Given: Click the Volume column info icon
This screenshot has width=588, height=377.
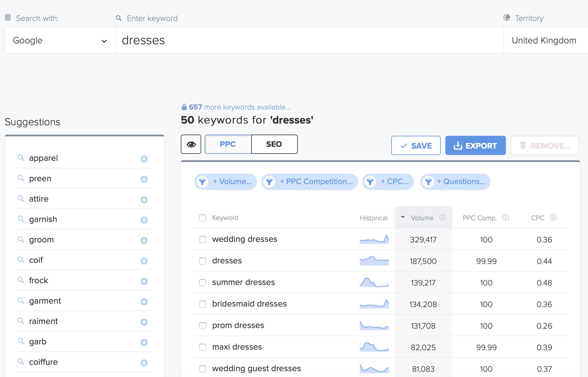Looking at the screenshot, I should (x=442, y=217).
